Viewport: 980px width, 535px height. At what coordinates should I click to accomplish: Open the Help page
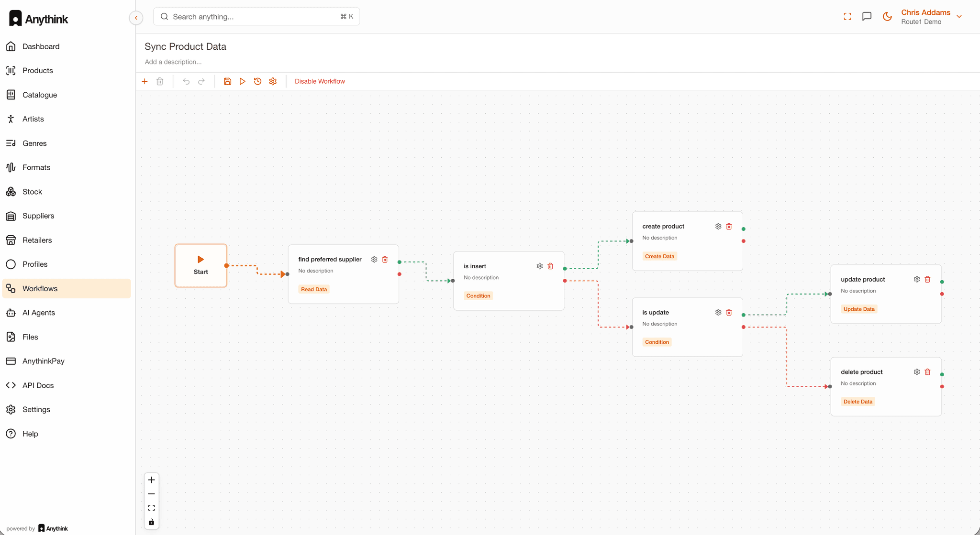coord(66,434)
